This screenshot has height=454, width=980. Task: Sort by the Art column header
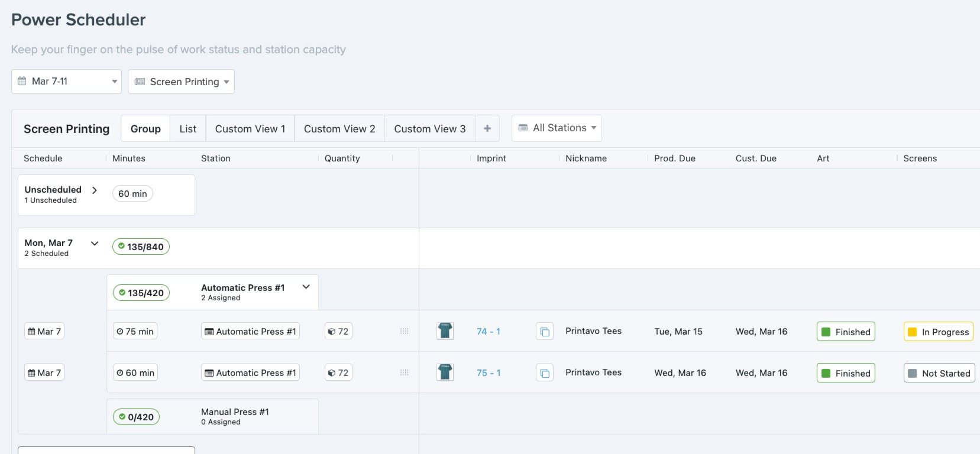(x=823, y=158)
